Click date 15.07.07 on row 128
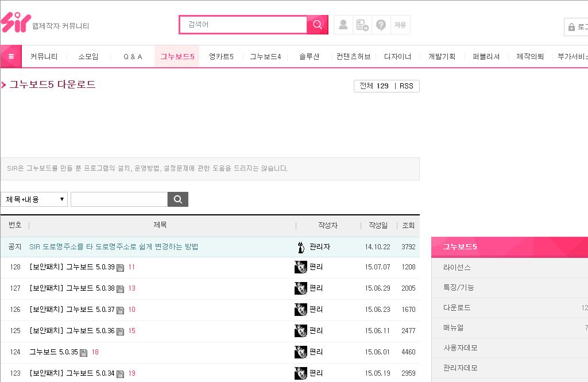This screenshot has width=588, height=382. coord(378,267)
